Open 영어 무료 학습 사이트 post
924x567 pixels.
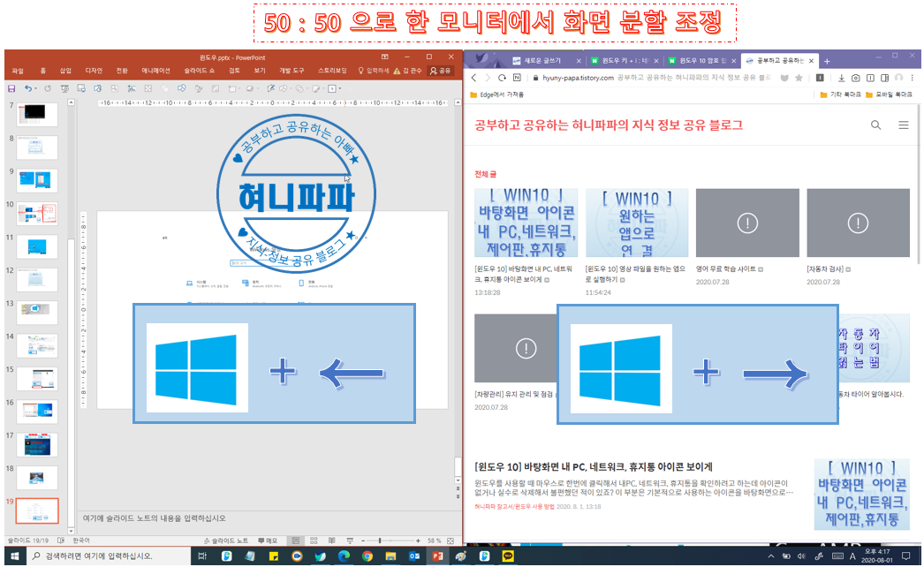click(x=725, y=268)
